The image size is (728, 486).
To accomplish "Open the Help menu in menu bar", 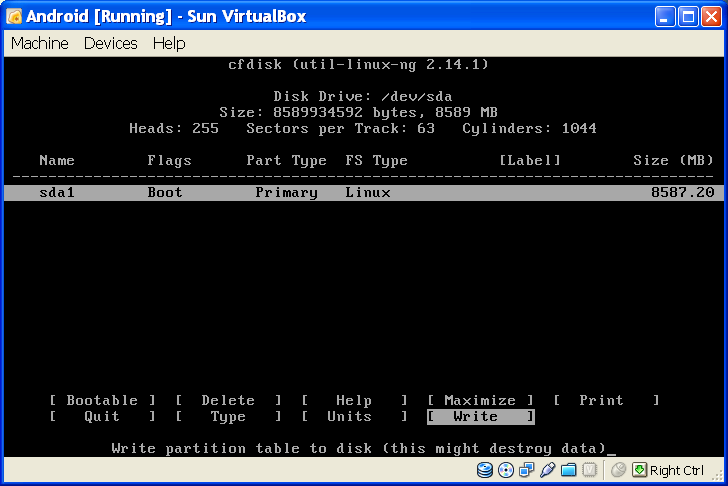I will tap(169, 43).
